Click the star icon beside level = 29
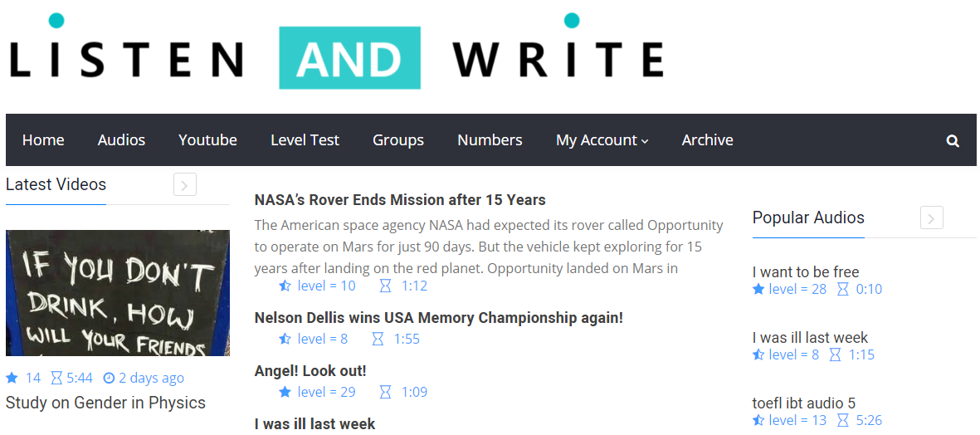This screenshot has height=435, width=980. click(285, 392)
